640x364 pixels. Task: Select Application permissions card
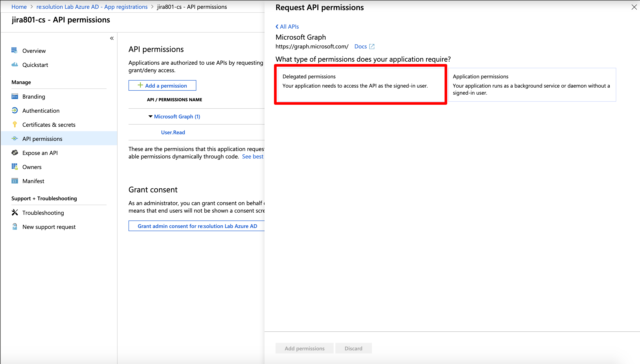point(532,85)
